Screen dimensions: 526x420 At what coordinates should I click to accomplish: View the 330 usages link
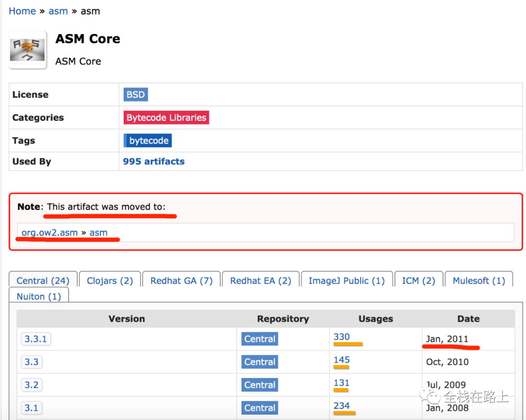point(341,336)
